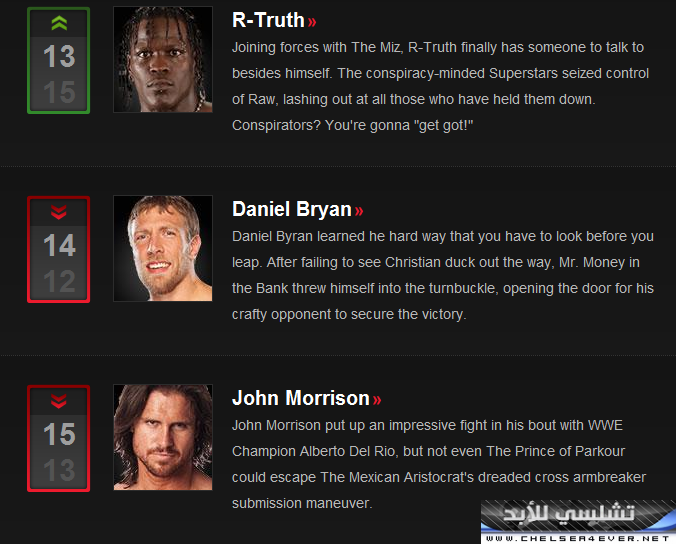Click previous rank 15 in green box
Image resolution: width=676 pixels, height=544 pixels.
click(x=59, y=92)
